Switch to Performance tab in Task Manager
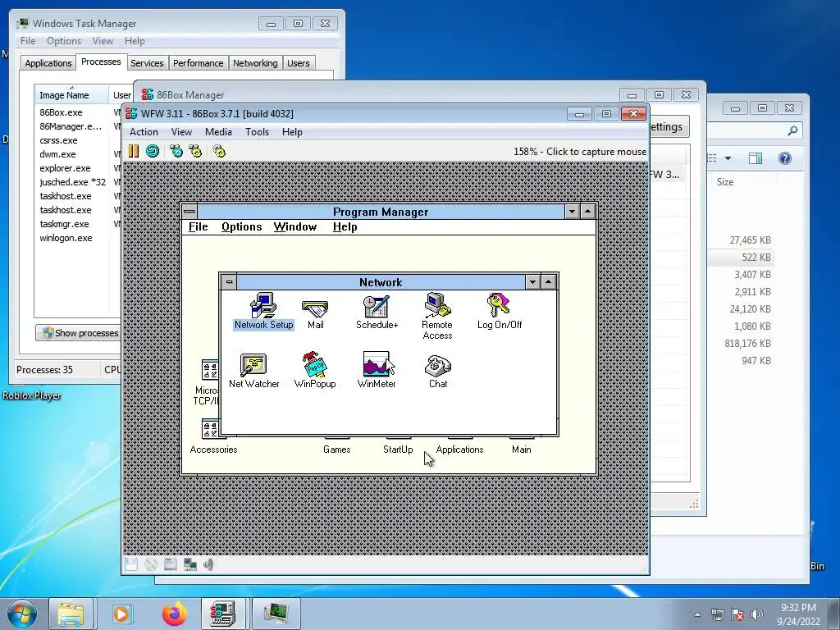 pos(199,63)
